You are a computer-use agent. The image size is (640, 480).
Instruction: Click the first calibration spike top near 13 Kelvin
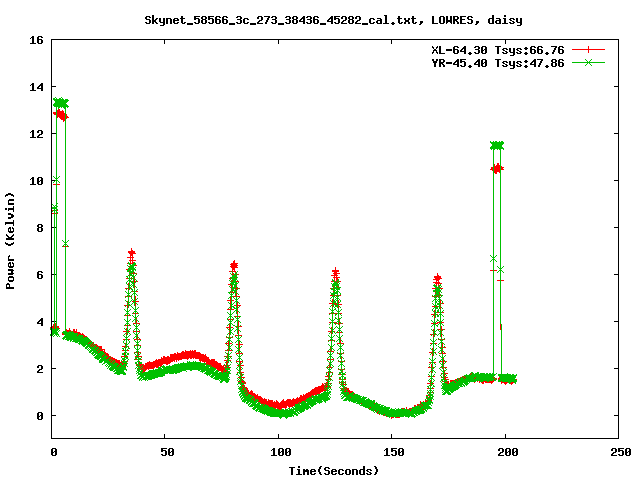(61, 103)
